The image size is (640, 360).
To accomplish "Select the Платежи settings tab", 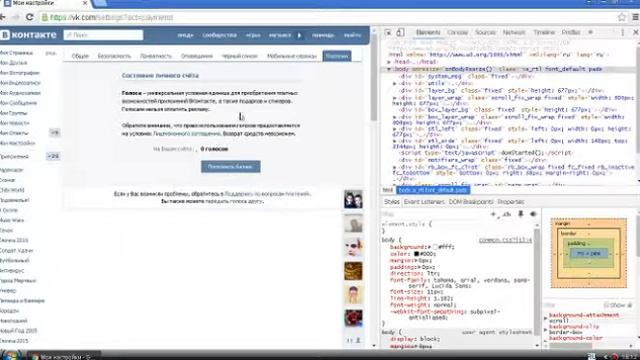I will 337,56.
